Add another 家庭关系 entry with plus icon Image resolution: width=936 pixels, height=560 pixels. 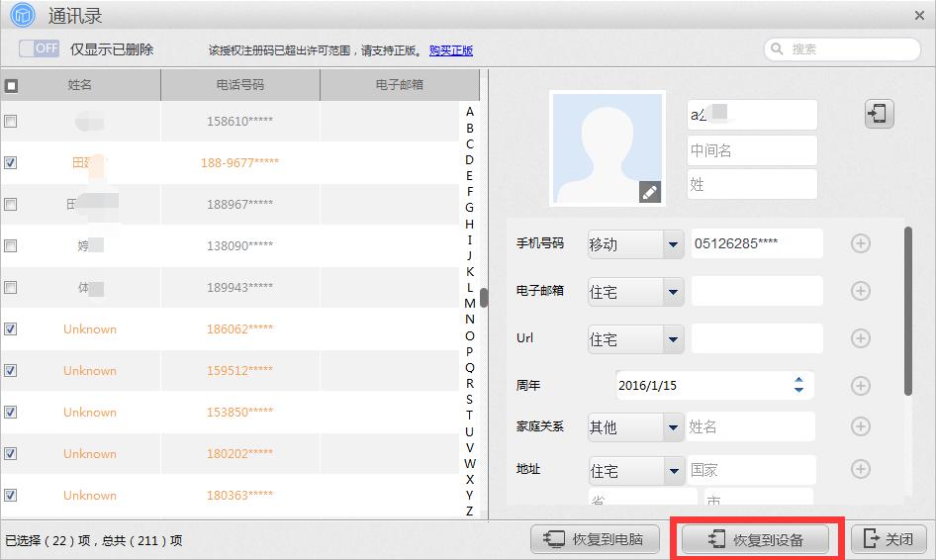(x=860, y=426)
